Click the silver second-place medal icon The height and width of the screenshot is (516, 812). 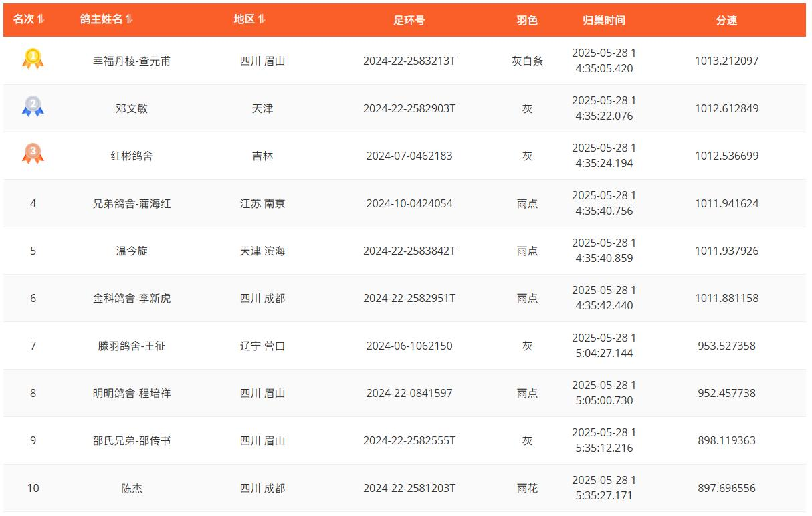(x=33, y=106)
